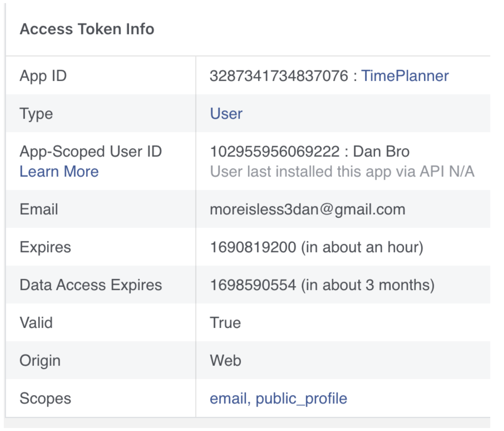Click the App ID number 3287341734837076
This screenshot has width=504, height=431.
point(279,76)
